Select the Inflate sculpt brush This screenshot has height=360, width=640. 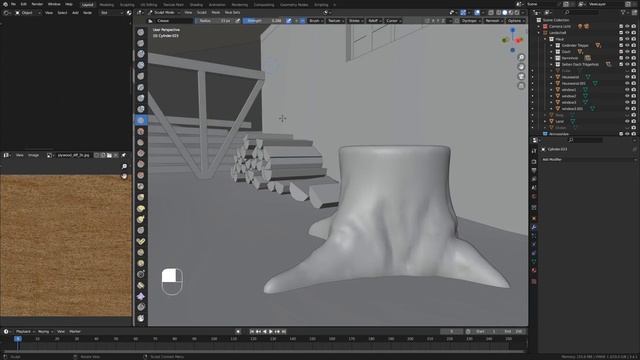click(141, 98)
